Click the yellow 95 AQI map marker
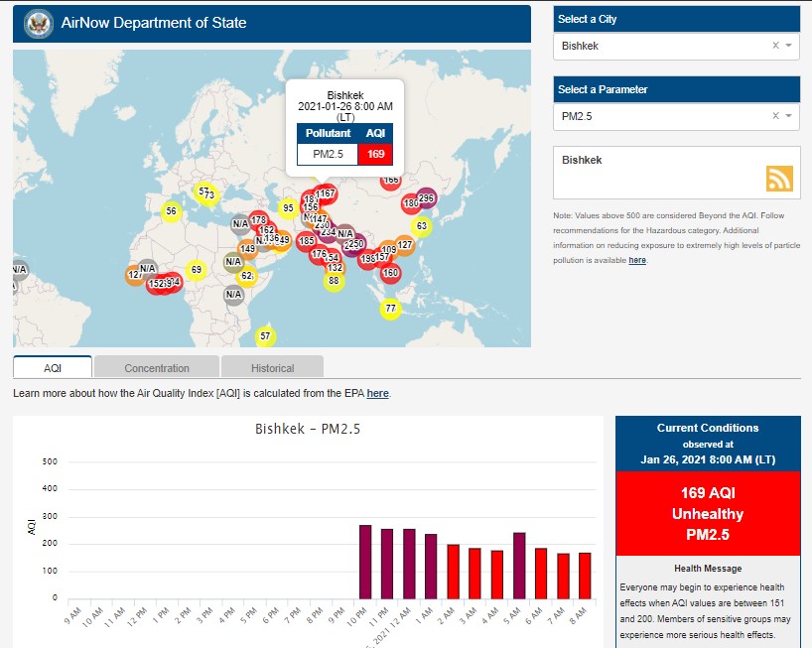Image resolution: width=812 pixels, height=648 pixels. coord(288,208)
